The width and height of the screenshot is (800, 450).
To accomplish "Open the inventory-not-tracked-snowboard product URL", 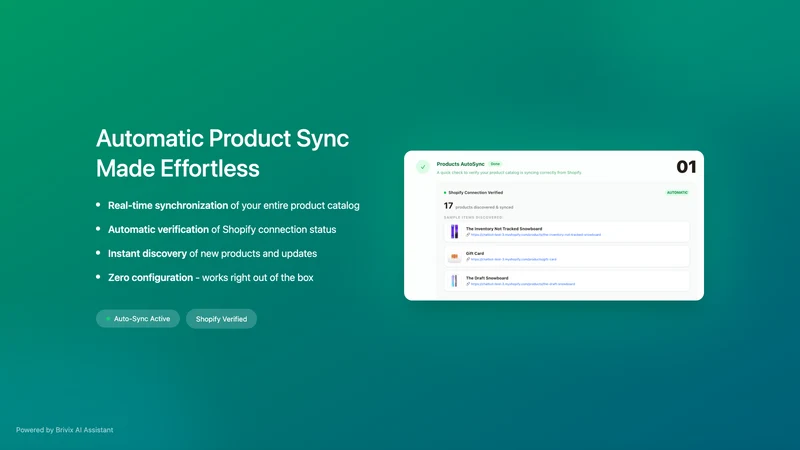I will tap(536, 235).
